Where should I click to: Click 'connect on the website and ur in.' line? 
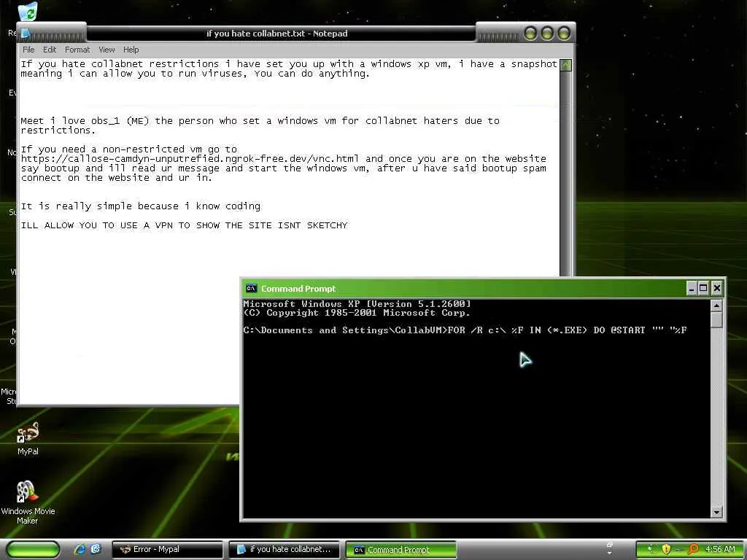pos(116,178)
